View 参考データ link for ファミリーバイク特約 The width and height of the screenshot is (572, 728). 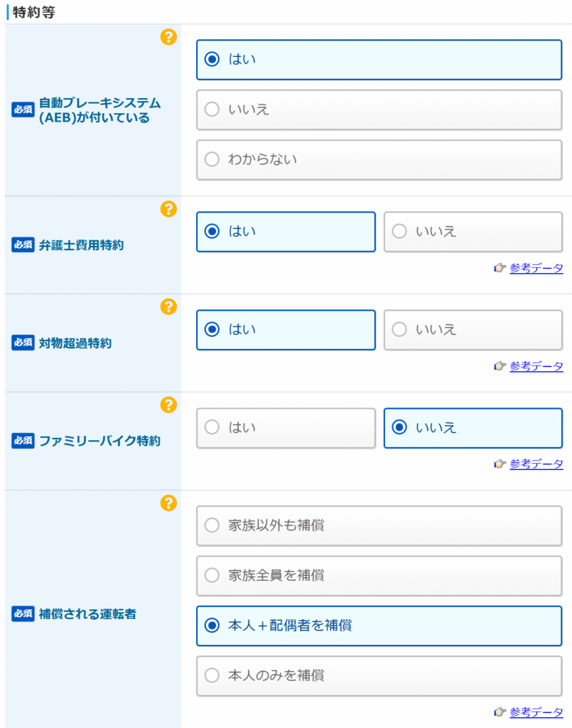click(x=536, y=464)
